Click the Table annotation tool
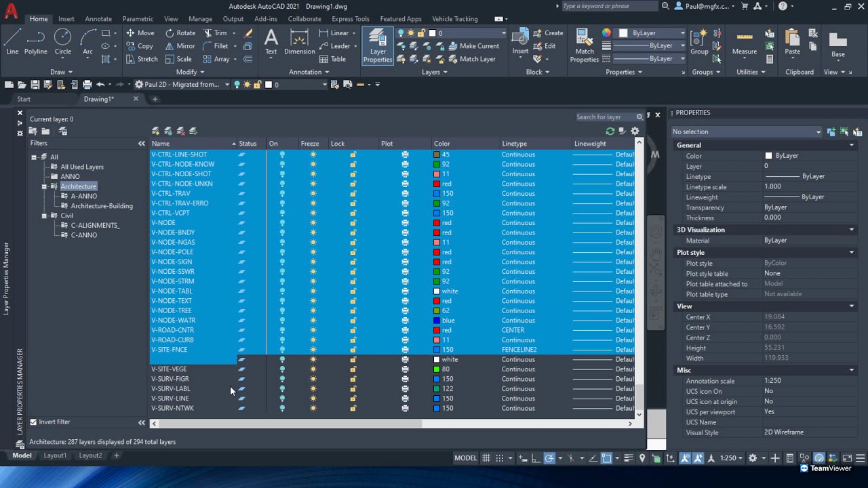Screen dimensions: 868x488 [x=333, y=59]
